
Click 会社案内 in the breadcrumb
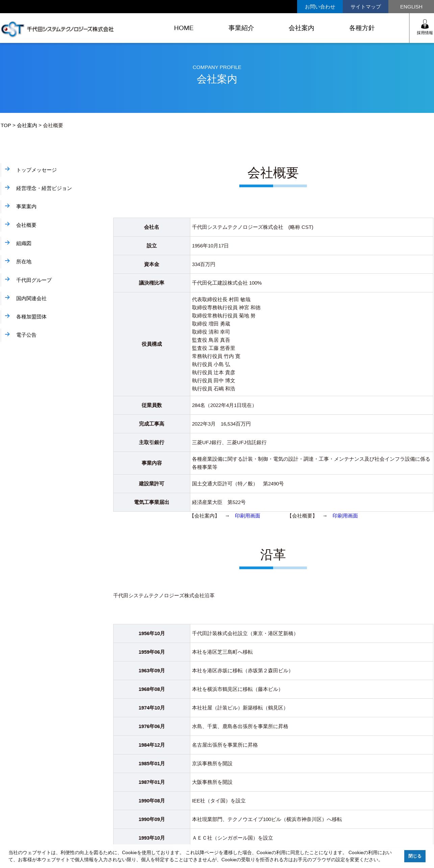point(27,125)
